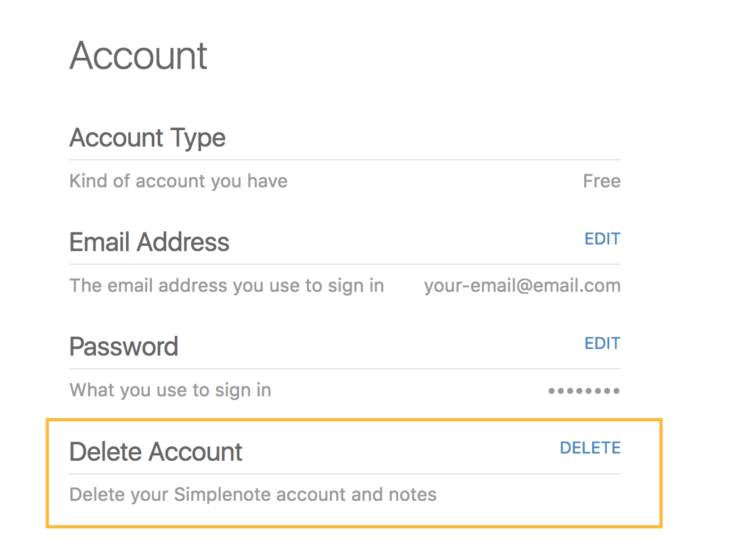Viewport: 738px width, 560px height.
Task: Select the Free account type value
Action: 601,181
